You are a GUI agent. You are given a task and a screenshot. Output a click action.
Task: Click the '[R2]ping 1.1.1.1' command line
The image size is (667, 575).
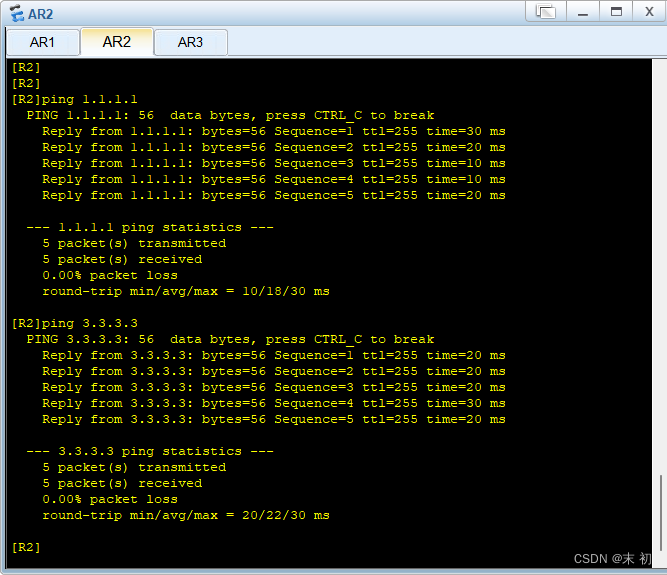(75, 100)
